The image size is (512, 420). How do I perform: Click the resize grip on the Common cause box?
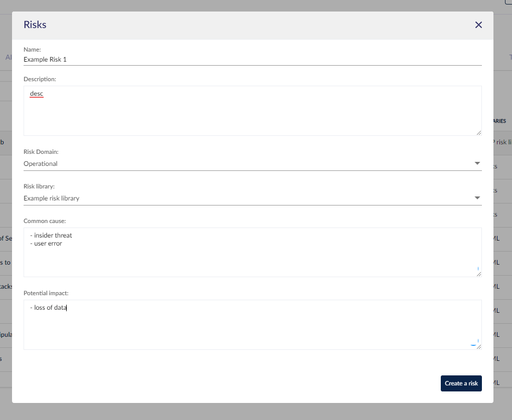coord(479,273)
